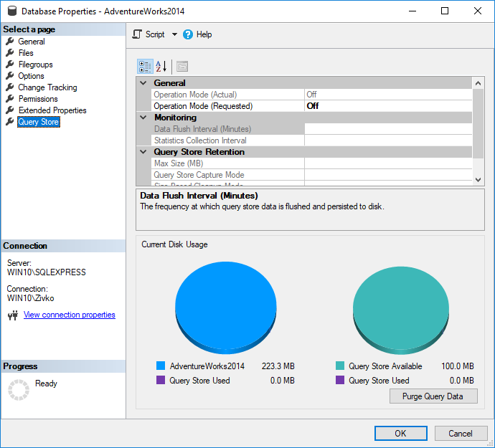Click the Categorized view icon in property toolbar
This screenshot has height=448, width=495.
pos(145,67)
